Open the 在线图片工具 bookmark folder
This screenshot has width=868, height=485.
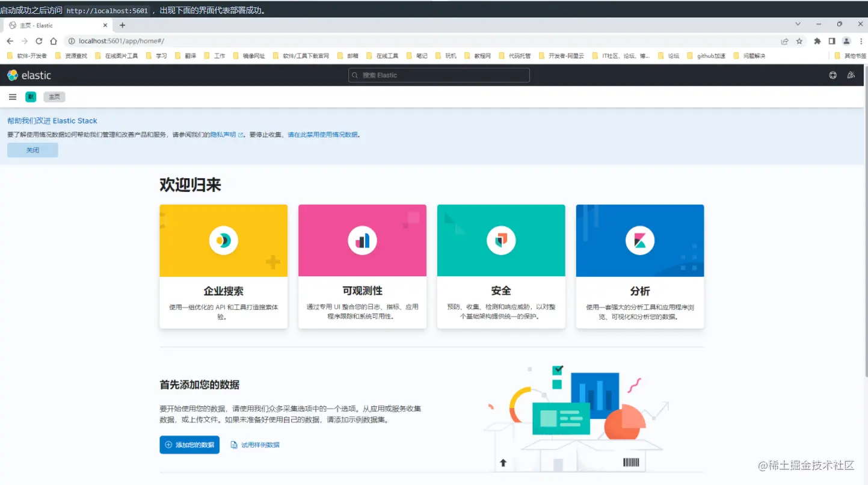(117, 56)
